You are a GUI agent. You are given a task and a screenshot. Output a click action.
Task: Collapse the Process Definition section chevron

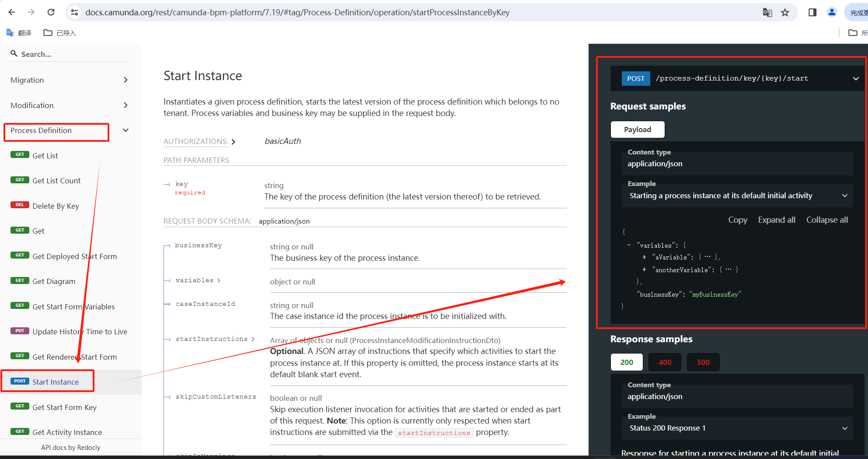click(125, 130)
